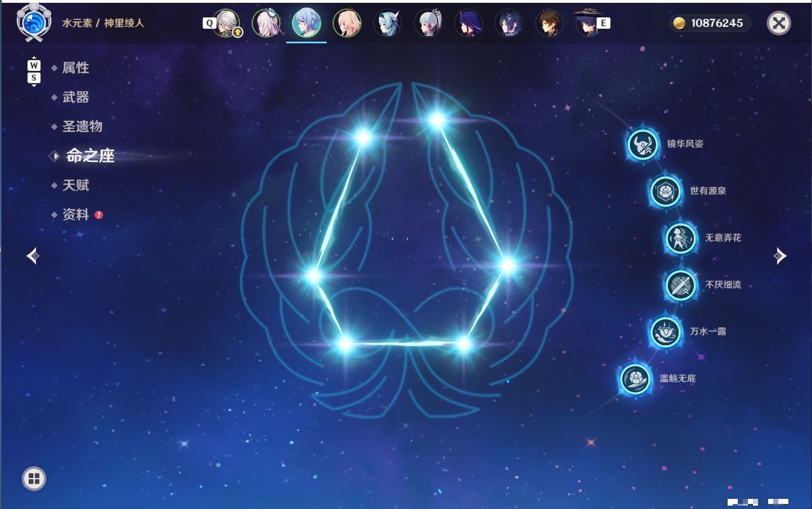812x509 pixels.
Task: Click the 万水一露 constellation label
Action: click(x=708, y=331)
